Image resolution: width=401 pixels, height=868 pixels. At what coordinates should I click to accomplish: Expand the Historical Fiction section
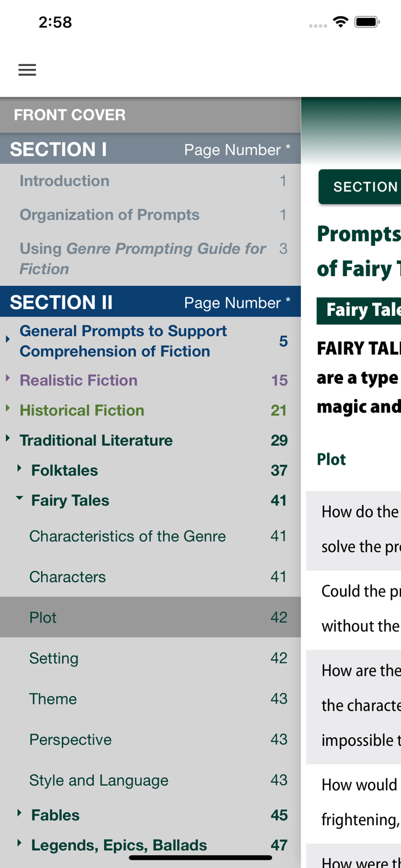click(x=7, y=409)
